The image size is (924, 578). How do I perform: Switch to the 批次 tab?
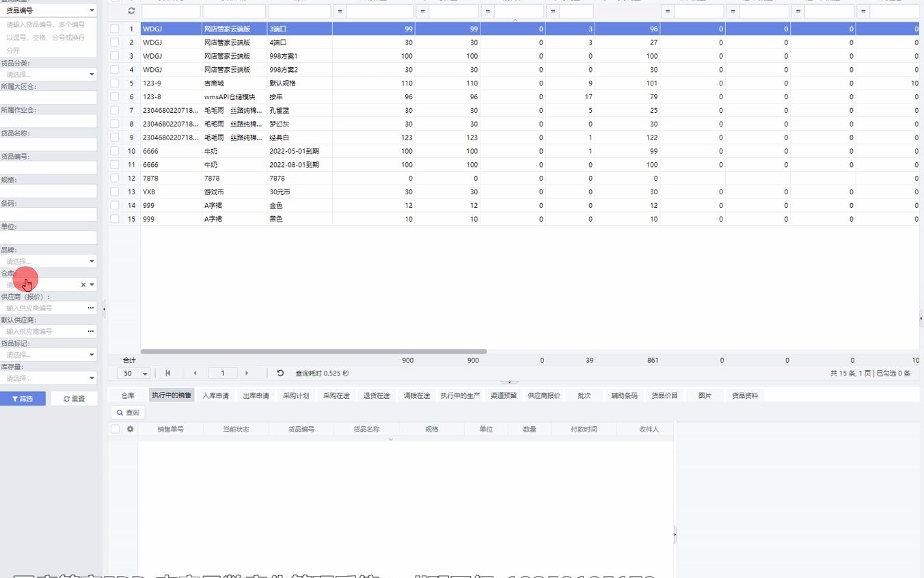584,395
